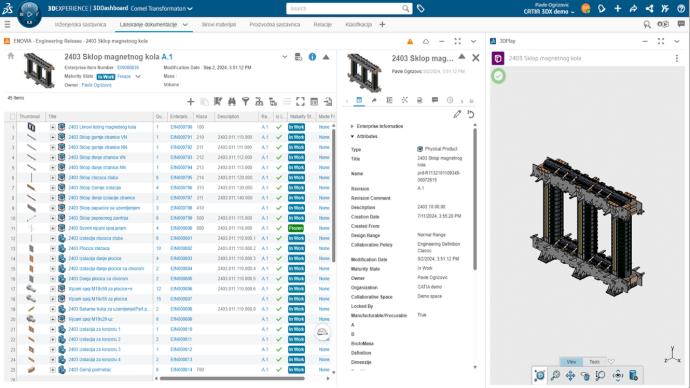Image resolution: width=690 pixels, height=388 pixels.
Task: Open the Pavle Ognjovic owner link
Action: (x=96, y=85)
